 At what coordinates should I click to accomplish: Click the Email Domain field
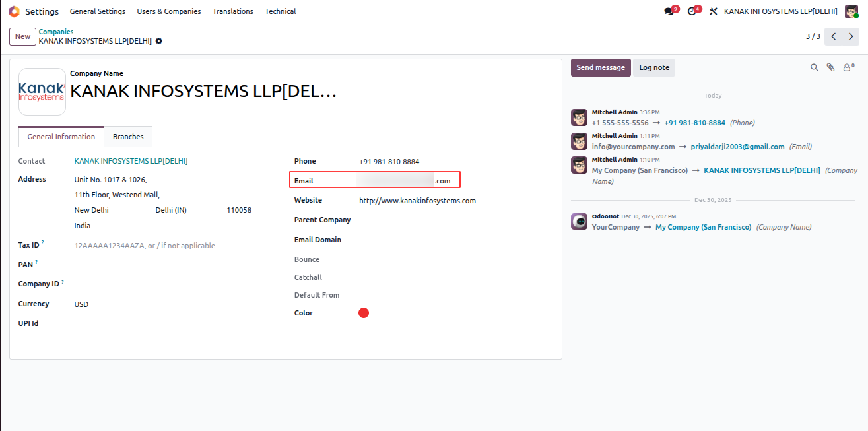click(455, 240)
